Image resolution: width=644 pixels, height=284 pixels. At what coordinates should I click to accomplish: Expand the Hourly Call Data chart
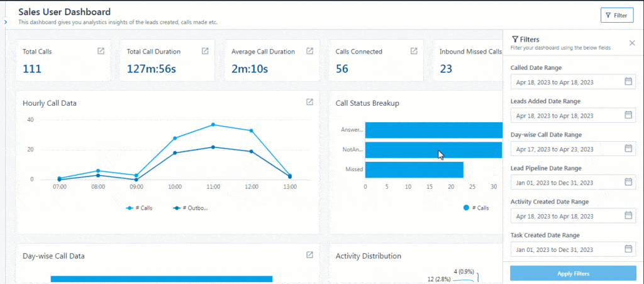coord(309,102)
